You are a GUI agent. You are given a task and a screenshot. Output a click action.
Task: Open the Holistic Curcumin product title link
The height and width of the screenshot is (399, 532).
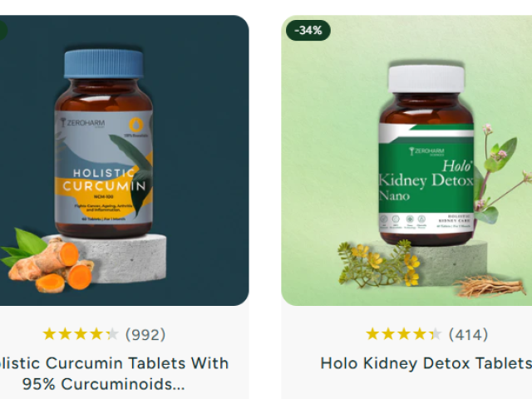115,373
